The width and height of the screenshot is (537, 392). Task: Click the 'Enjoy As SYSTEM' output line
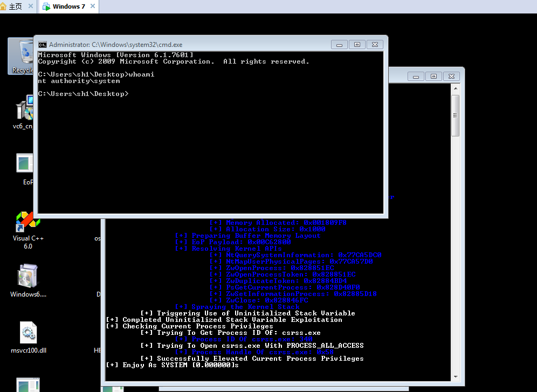[173, 365]
